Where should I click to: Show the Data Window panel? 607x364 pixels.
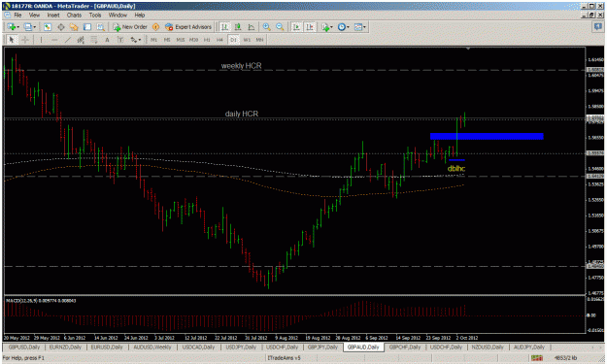pos(61,26)
